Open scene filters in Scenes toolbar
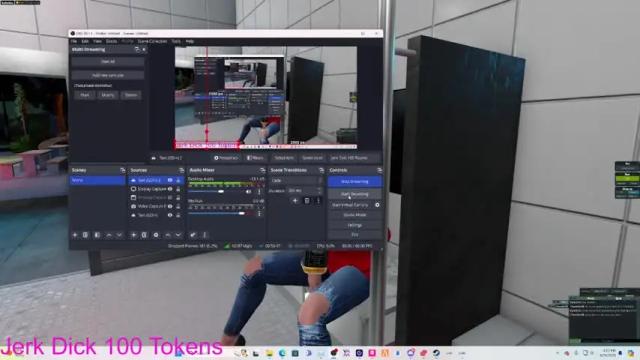The height and width of the screenshot is (360, 640). coord(97,235)
